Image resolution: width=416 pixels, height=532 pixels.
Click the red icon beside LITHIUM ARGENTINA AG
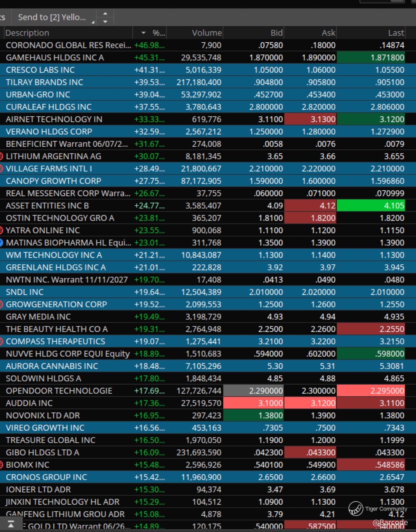pos(1,156)
